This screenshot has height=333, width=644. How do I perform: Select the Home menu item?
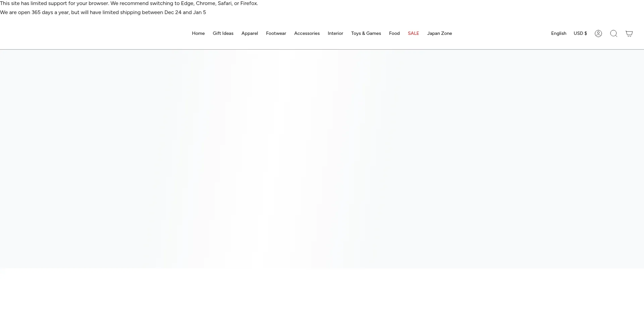198,33
